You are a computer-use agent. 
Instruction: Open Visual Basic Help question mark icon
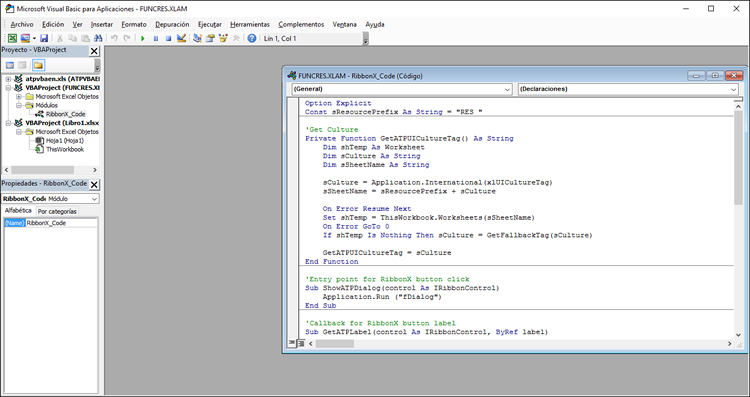(x=252, y=38)
